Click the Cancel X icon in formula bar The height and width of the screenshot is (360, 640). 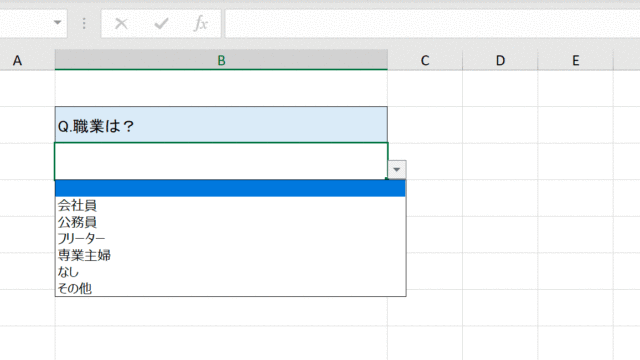tap(121, 24)
